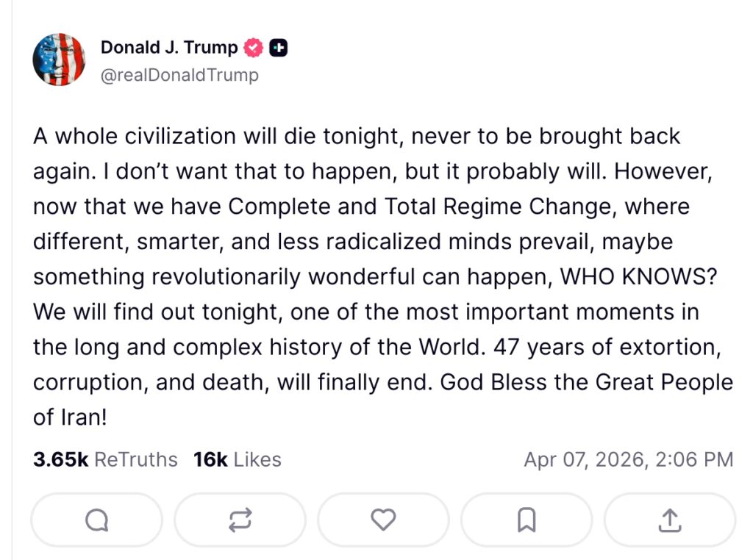Viewport: 753px width, 560px height.
Task: Open the share upload icon
Action: [x=669, y=520]
